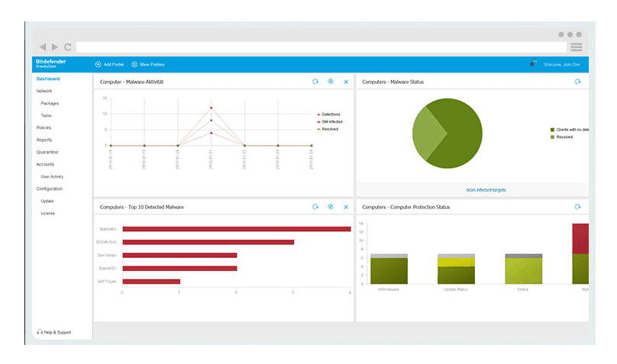
Task: Open Quarantine in the sidebar
Action: [47, 152]
